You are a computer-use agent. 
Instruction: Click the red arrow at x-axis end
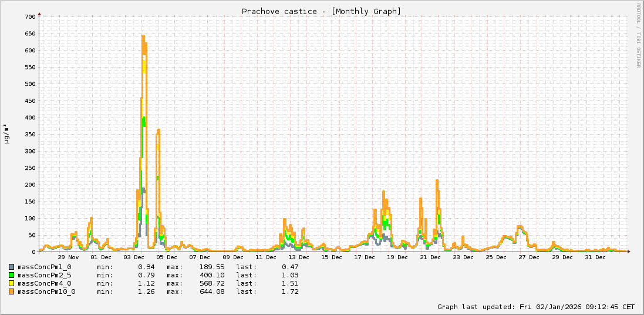pyautogui.click(x=629, y=252)
